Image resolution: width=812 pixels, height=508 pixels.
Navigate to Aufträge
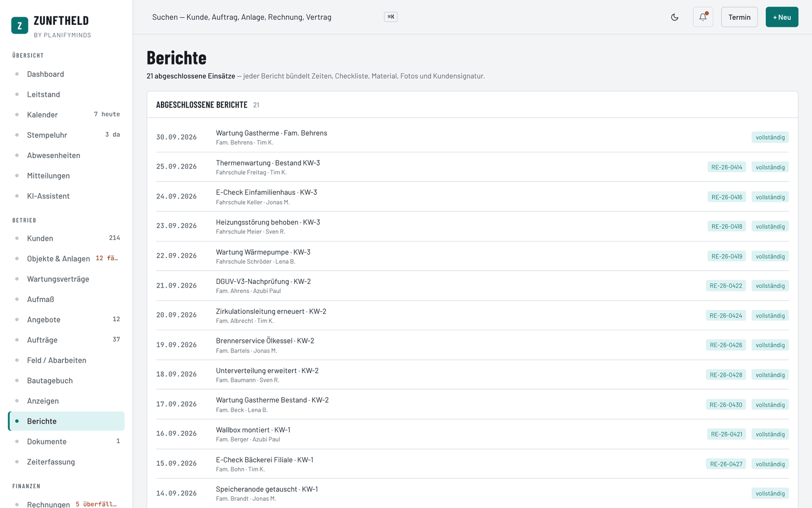click(66, 340)
